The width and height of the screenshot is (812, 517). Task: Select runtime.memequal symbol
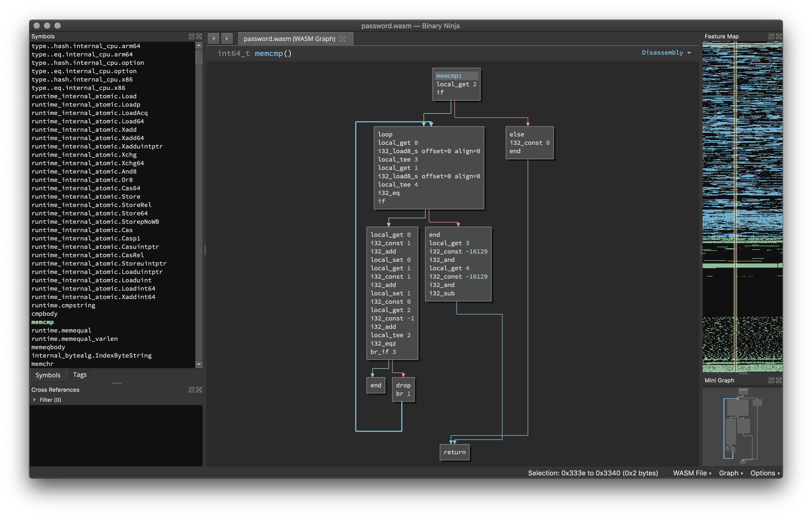tap(61, 330)
